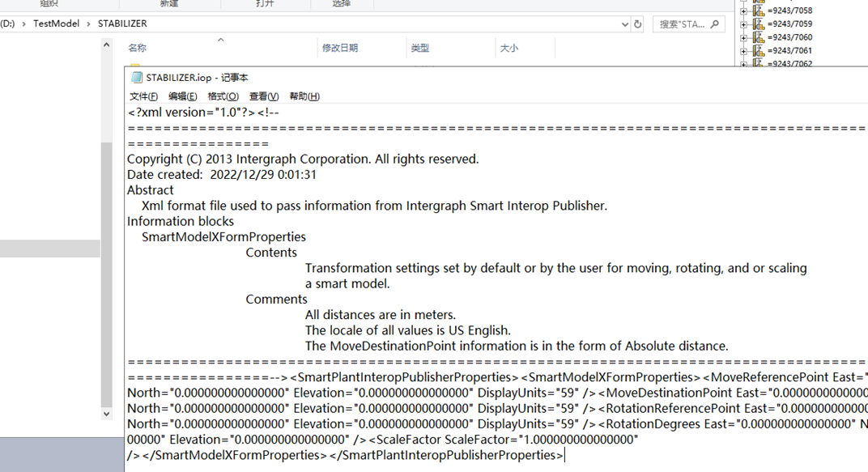Click the word 'Abstract' in Notepad
Image resolution: width=868 pixels, height=472 pixels.
150,190
